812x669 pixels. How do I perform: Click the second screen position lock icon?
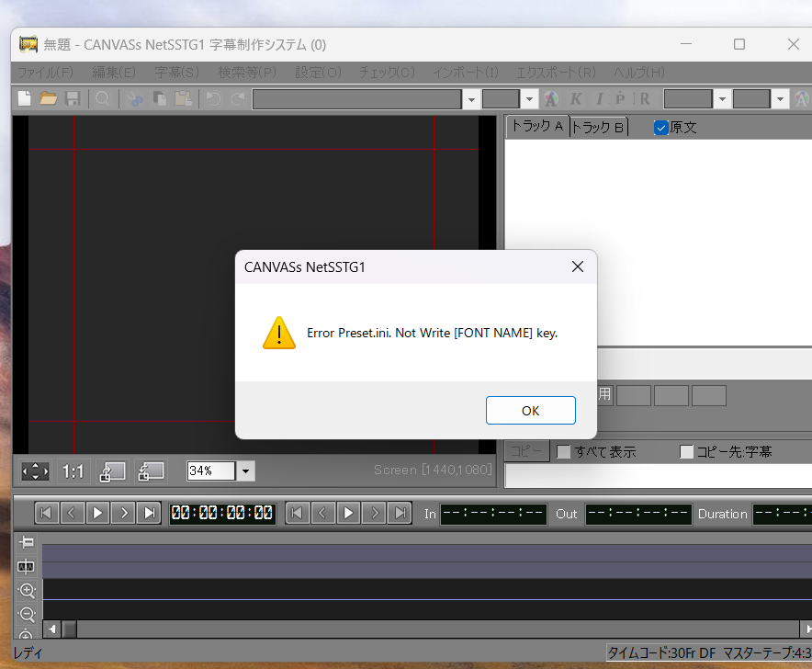(x=151, y=471)
